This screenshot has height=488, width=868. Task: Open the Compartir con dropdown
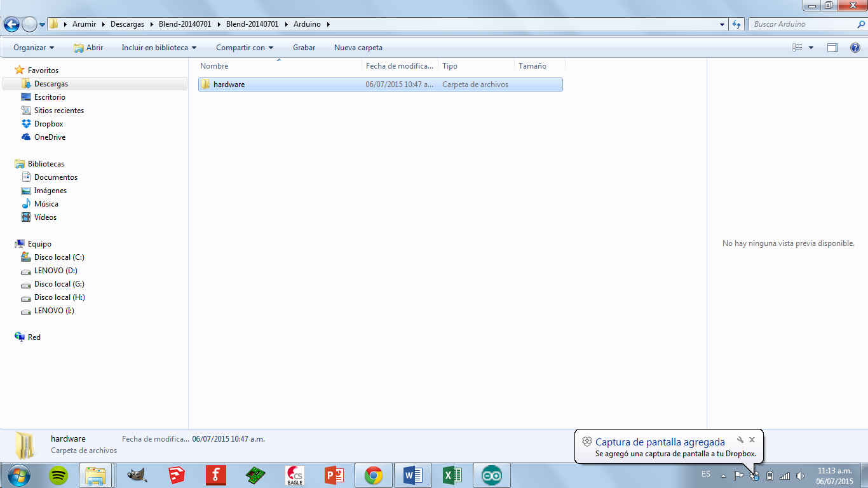[245, 48]
